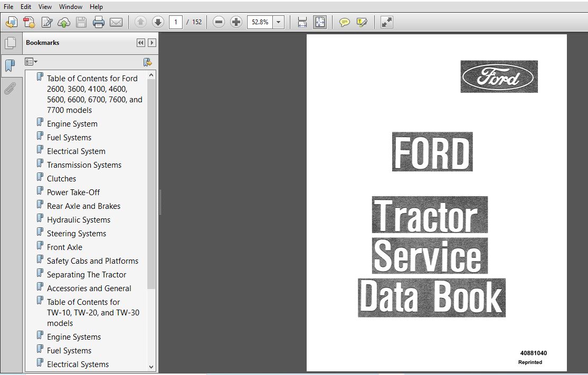
Task: Click the zoom percentage field
Action: [260, 22]
